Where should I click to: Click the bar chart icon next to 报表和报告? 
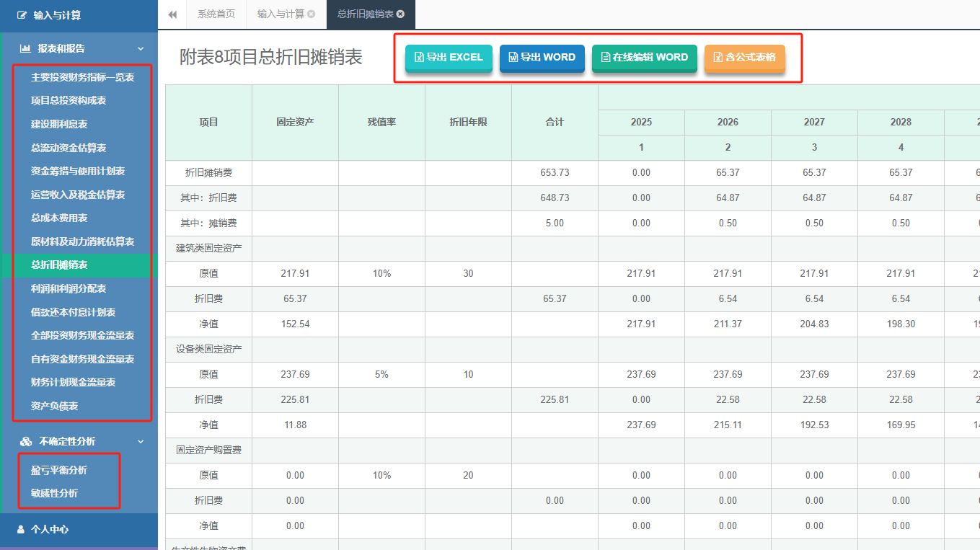pyautogui.click(x=26, y=48)
